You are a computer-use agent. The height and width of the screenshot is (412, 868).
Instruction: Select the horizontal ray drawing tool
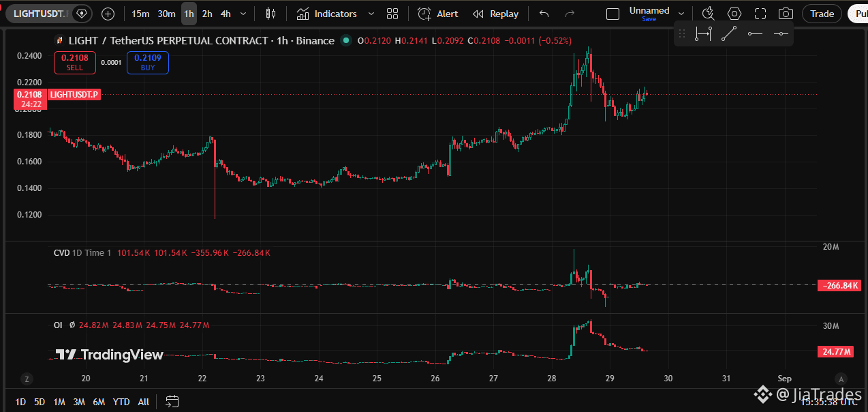pos(755,33)
